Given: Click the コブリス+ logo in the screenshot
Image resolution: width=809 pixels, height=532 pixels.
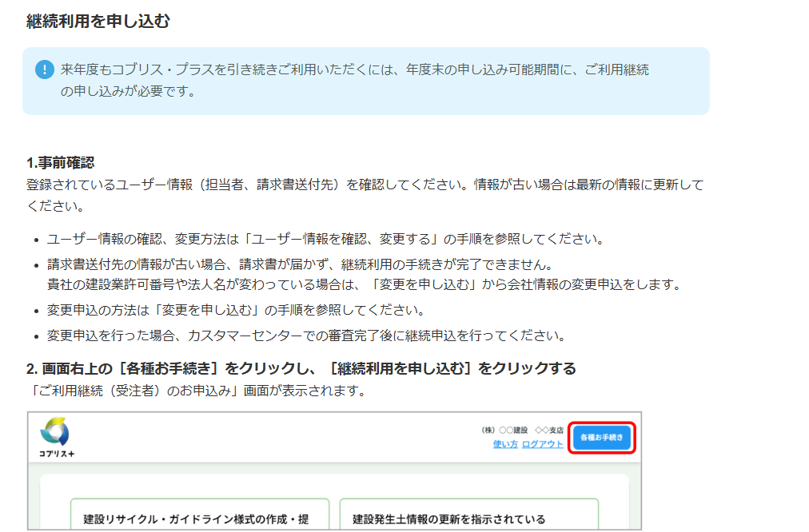Looking at the screenshot, I should (56, 439).
